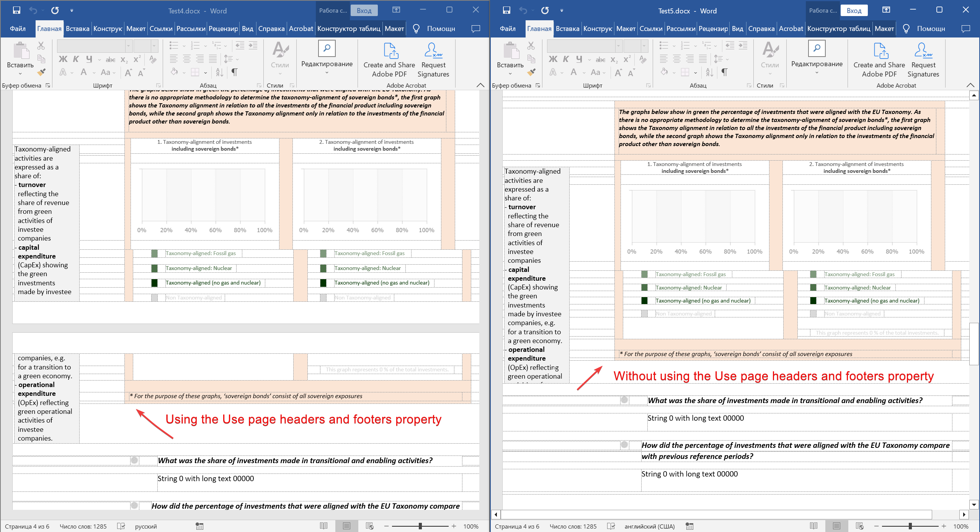Click Число слов: 1285 in Test4.docx status bar
This screenshot has height=532, width=980.
[x=83, y=526]
